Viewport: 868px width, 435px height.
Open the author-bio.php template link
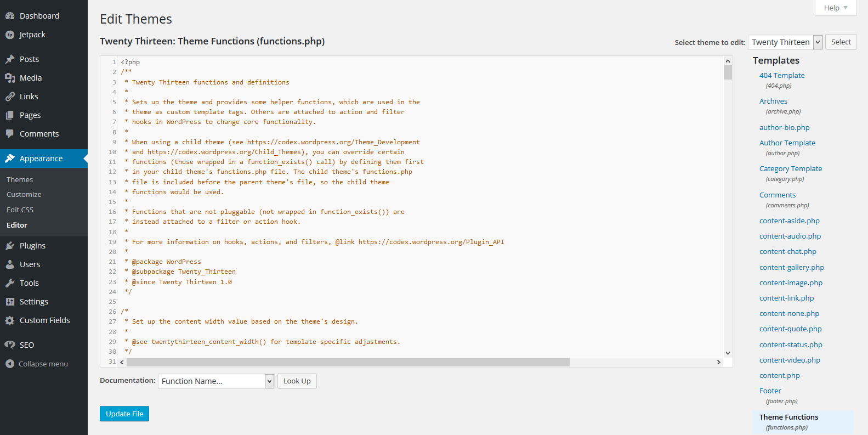(x=785, y=127)
